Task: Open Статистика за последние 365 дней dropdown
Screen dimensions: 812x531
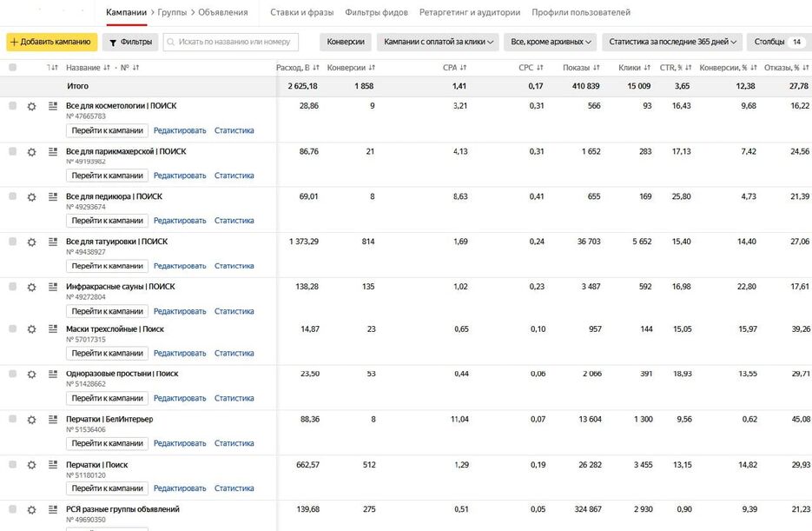Action: tap(672, 42)
